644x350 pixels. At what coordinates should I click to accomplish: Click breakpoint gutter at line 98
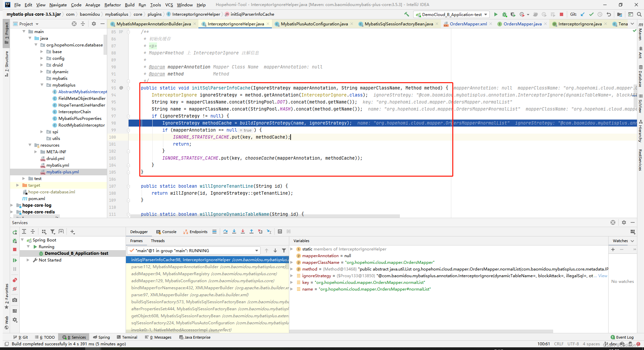(x=121, y=123)
